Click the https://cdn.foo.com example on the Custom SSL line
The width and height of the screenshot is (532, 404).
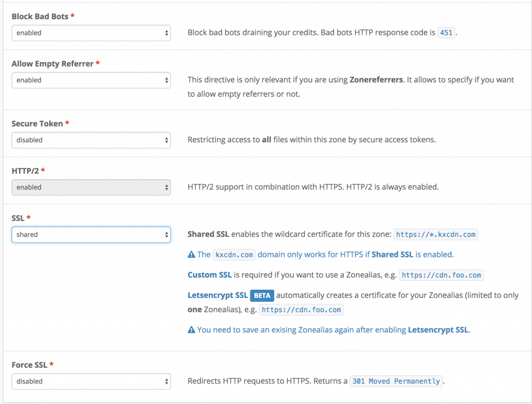point(442,275)
